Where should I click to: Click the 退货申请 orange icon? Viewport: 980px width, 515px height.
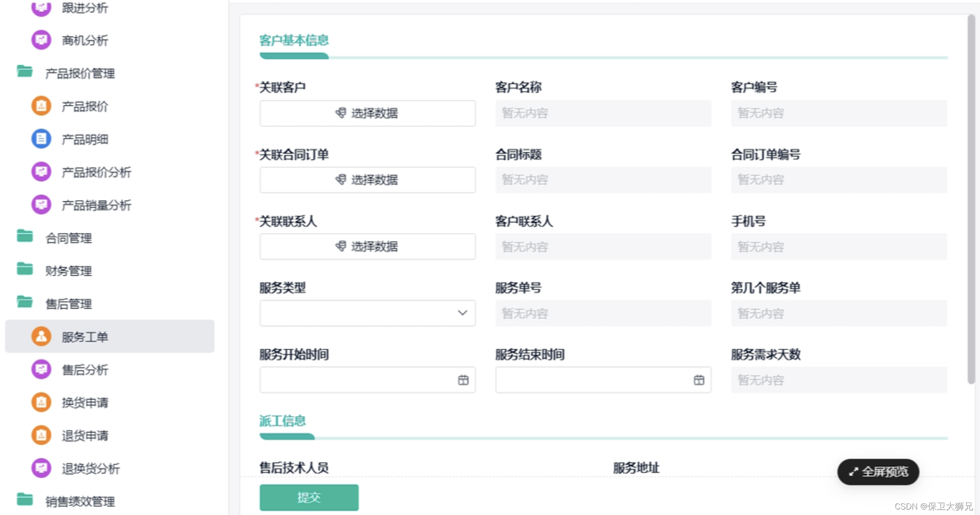pos(41,435)
